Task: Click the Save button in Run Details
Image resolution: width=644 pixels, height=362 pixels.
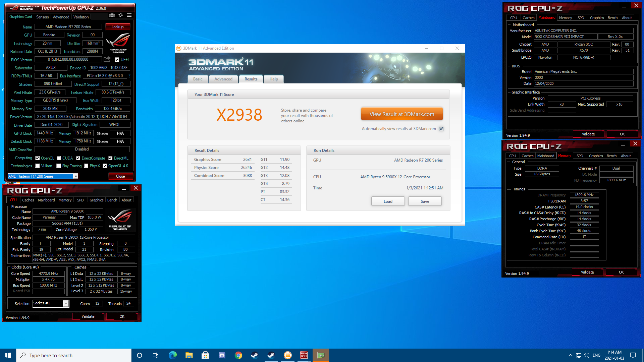Action: click(x=425, y=201)
